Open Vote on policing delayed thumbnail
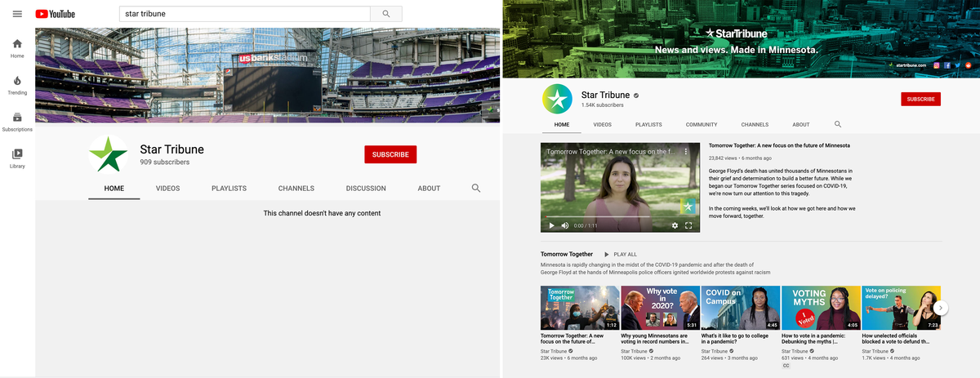The image size is (980, 378). [x=901, y=308]
